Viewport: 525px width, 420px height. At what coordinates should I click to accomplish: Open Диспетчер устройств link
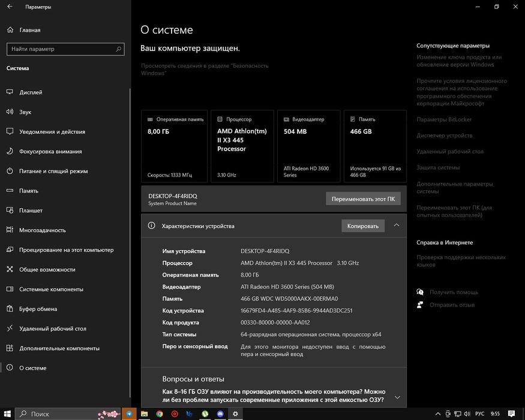tap(445, 136)
